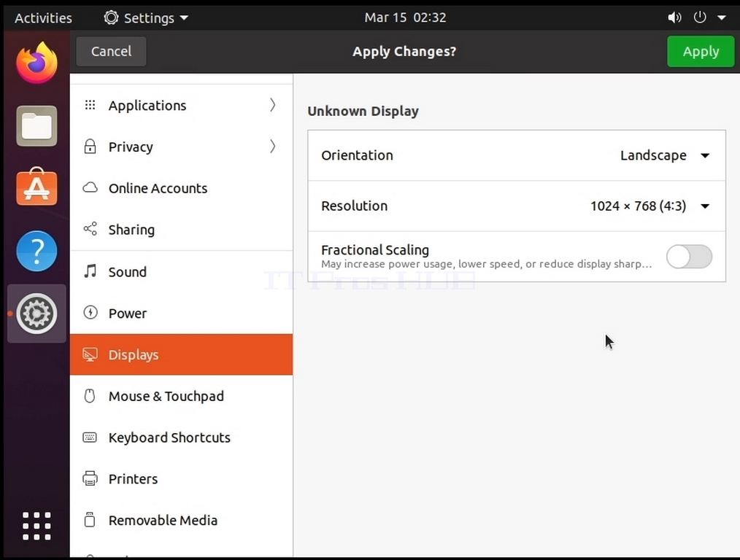
Task: Open Activities overview
Action: 43,18
